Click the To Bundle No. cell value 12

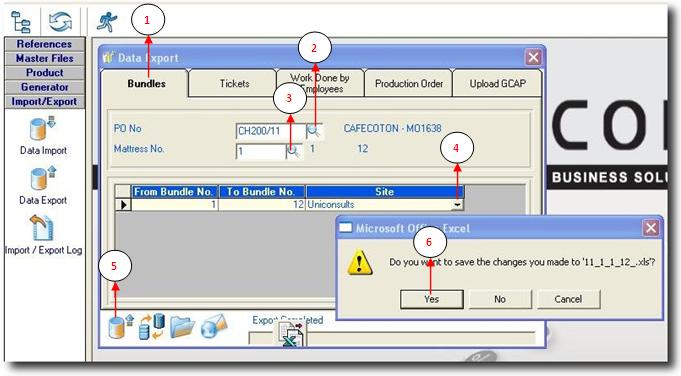click(262, 204)
